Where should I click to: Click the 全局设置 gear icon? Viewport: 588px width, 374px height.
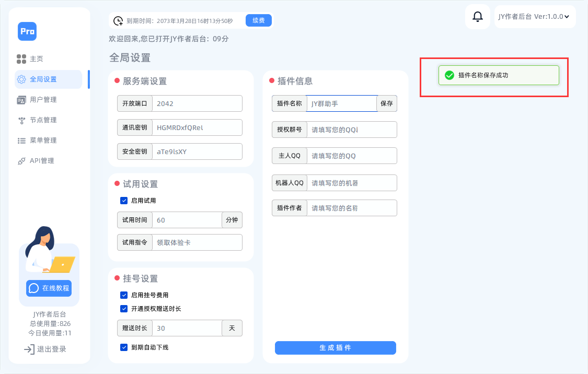tap(21, 79)
